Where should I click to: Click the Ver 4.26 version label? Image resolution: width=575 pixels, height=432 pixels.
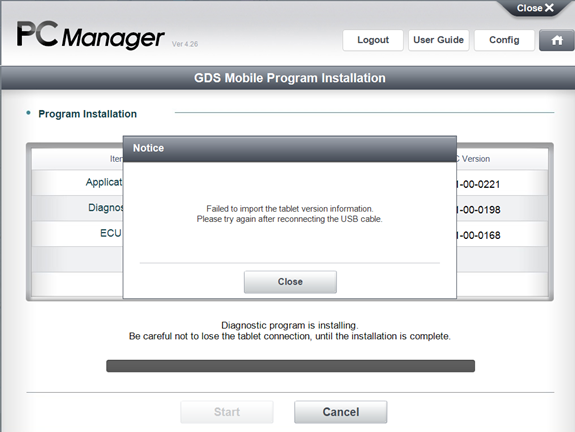[x=185, y=44]
